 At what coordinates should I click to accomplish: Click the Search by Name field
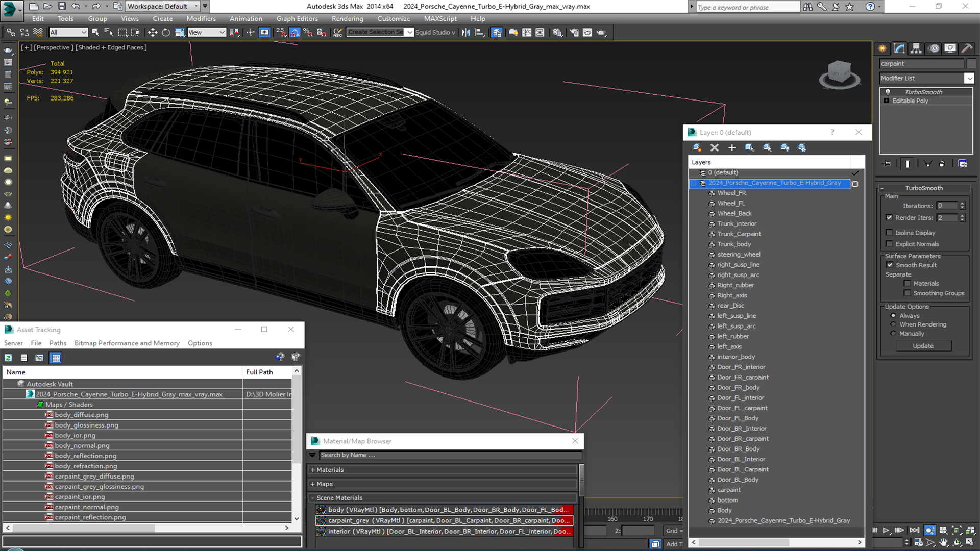coord(450,455)
